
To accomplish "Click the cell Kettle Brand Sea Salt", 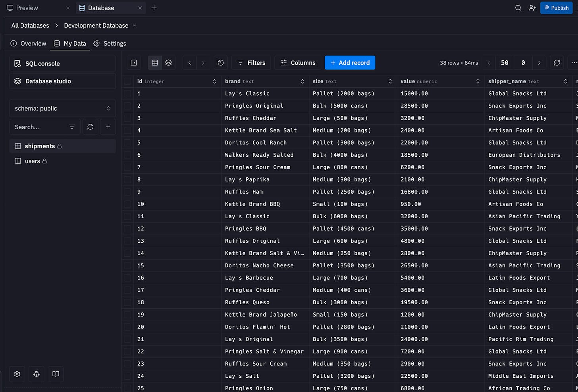I will [265, 131].
